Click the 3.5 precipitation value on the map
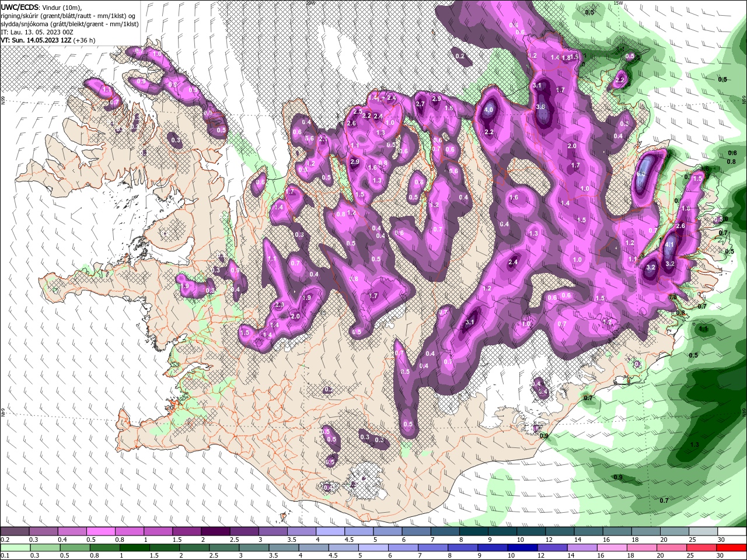The width and height of the screenshot is (747, 560). [x=540, y=107]
